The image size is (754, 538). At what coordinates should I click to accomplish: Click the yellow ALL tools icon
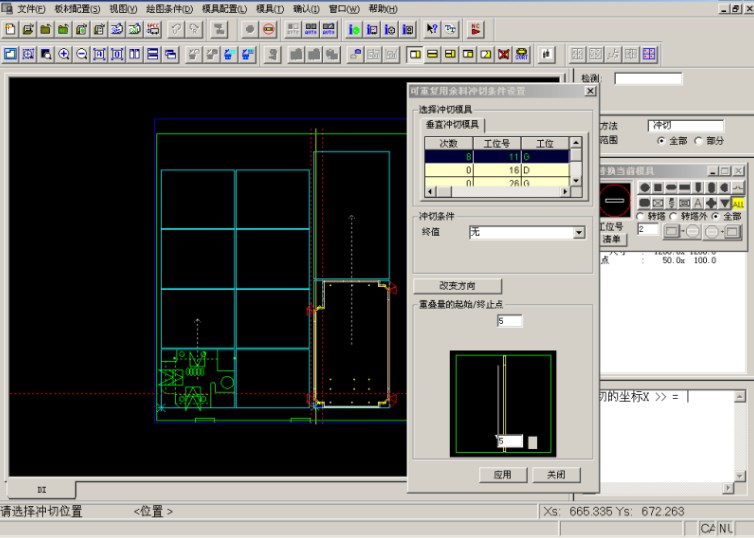738,203
